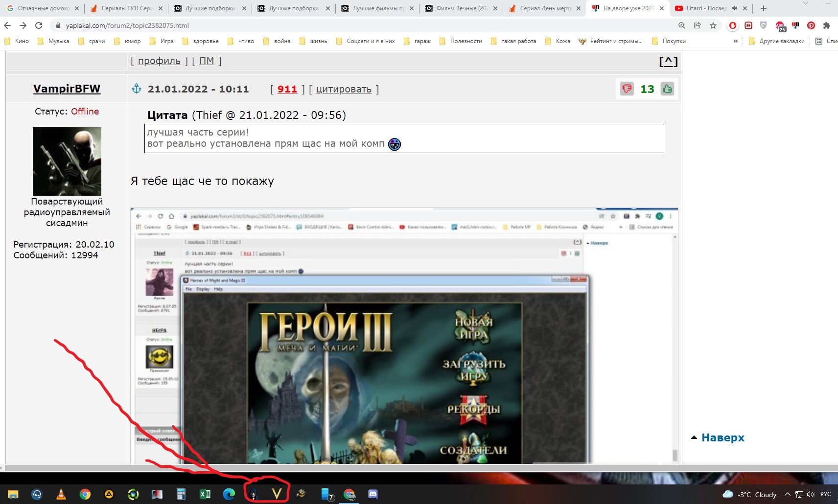The image size is (838, 504).
Task: Open the Your Phone app on taskbar
Action: tap(326, 494)
